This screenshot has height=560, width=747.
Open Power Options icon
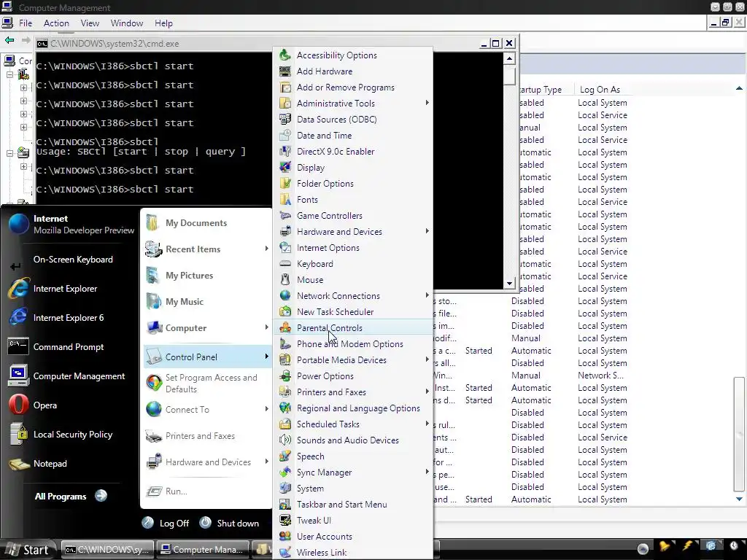[285, 376]
